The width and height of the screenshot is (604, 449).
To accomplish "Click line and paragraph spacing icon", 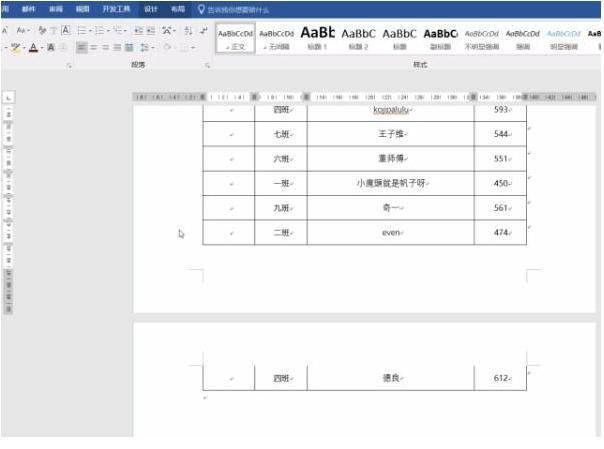I will pyautogui.click(x=144, y=48).
